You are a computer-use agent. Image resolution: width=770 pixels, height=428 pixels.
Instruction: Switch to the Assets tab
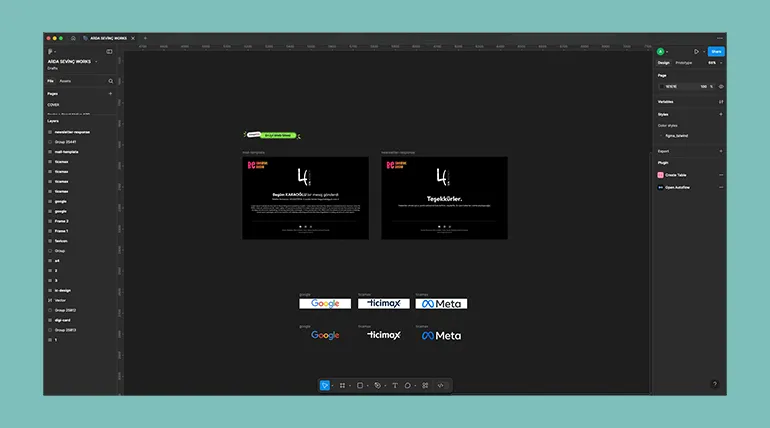(65, 80)
